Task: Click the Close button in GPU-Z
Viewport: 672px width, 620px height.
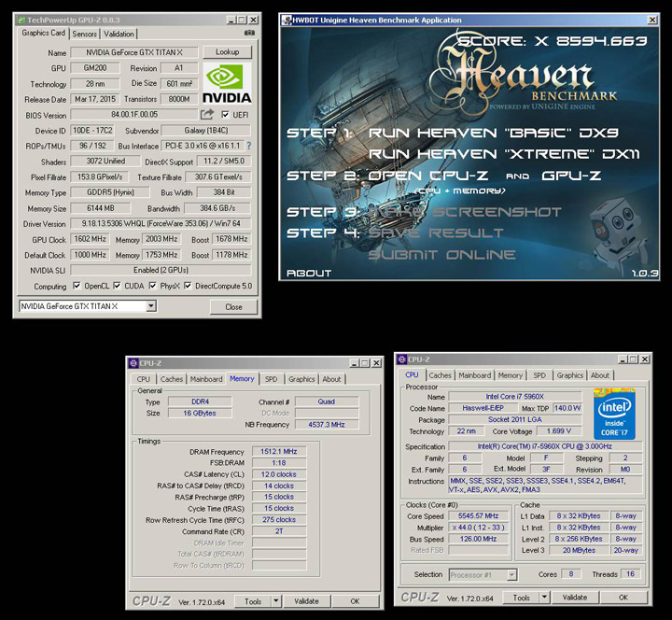Action: click(233, 307)
